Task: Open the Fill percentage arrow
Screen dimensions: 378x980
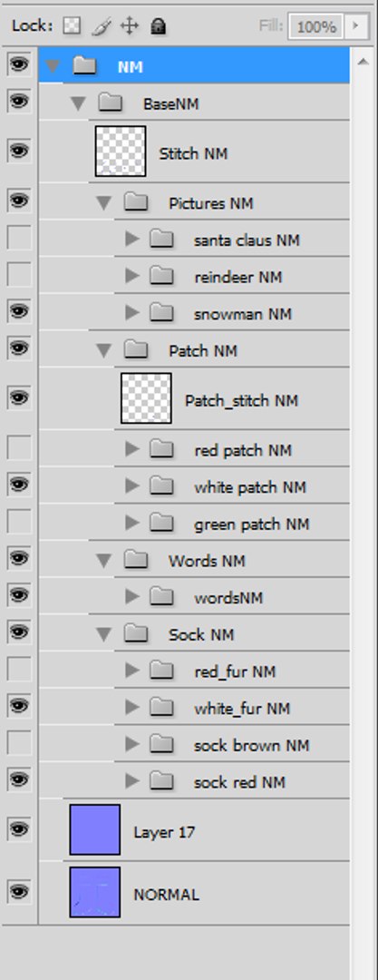Action: click(357, 26)
